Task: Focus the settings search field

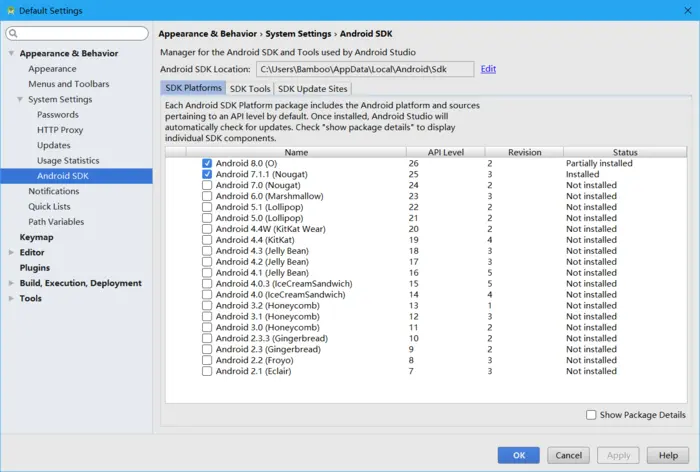Action: click(x=77, y=33)
